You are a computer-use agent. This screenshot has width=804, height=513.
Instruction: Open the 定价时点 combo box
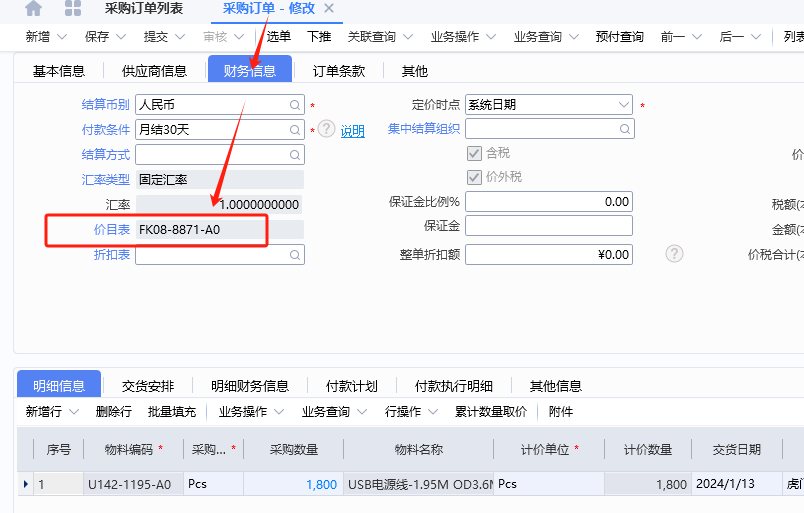(549, 105)
